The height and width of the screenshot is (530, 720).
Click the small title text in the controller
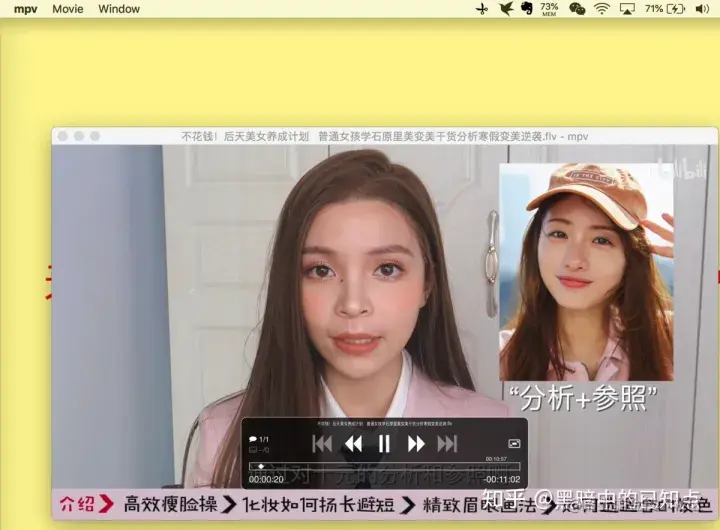point(384,423)
